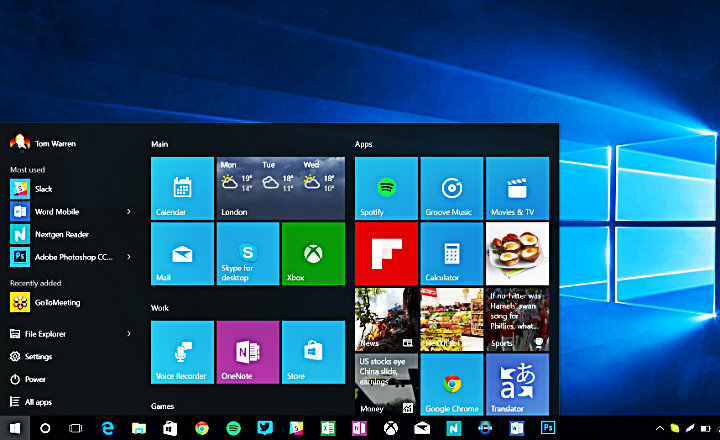720x440 pixels.
Task: Launch the Calculator tile
Action: (452, 254)
